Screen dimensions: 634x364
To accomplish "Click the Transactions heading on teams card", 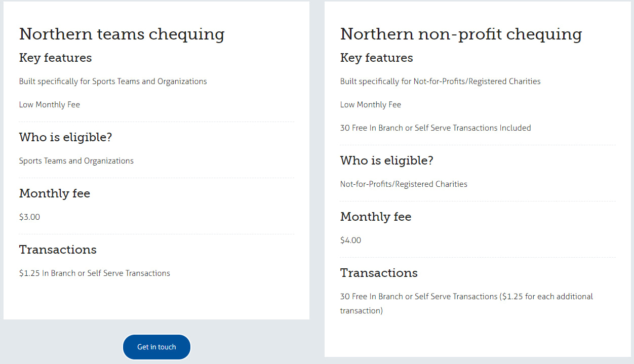I will point(57,250).
